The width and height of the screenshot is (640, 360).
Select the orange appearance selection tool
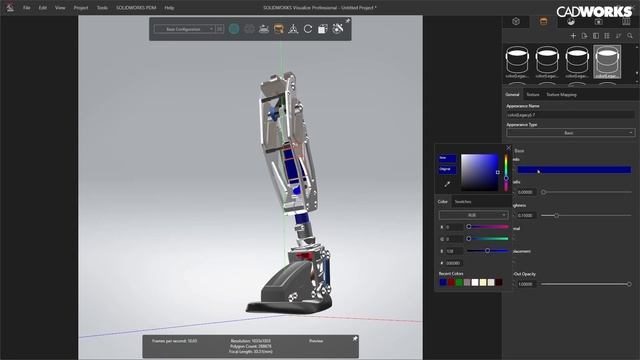(278, 29)
